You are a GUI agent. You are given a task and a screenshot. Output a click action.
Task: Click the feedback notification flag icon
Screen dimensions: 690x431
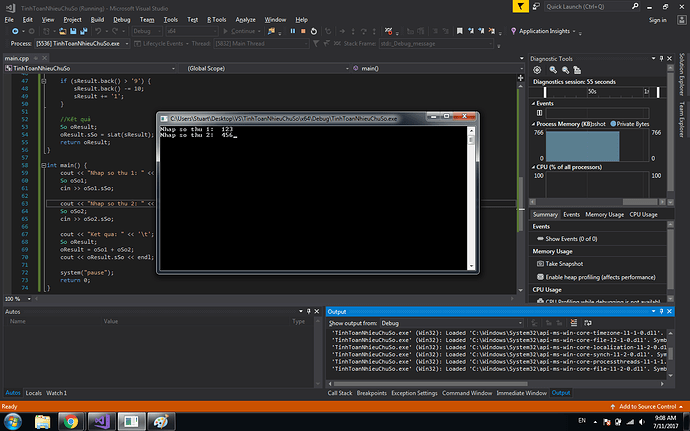point(520,5)
